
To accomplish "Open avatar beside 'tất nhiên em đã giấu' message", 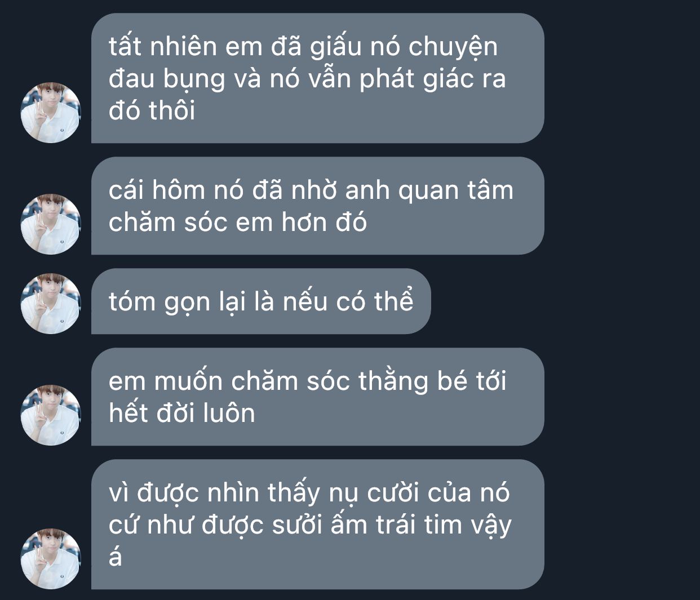I will tap(51, 113).
